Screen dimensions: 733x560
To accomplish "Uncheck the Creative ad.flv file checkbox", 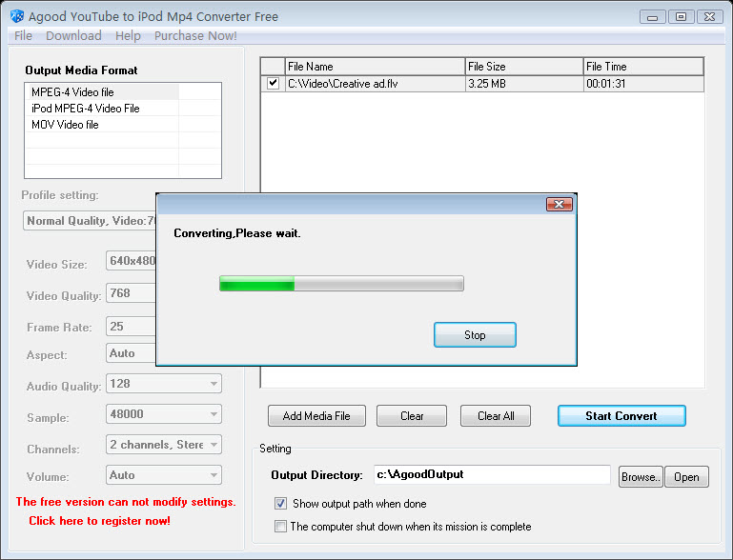I will (x=273, y=84).
